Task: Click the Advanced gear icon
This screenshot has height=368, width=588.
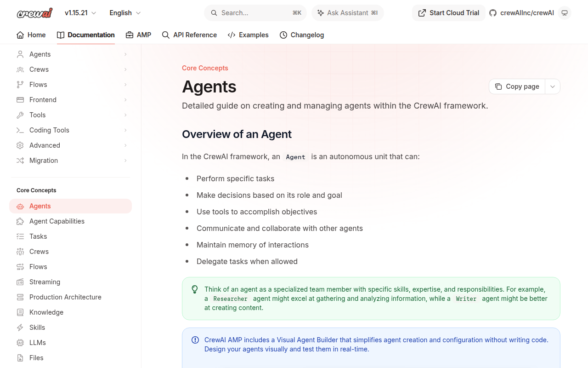Action: coord(20,145)
